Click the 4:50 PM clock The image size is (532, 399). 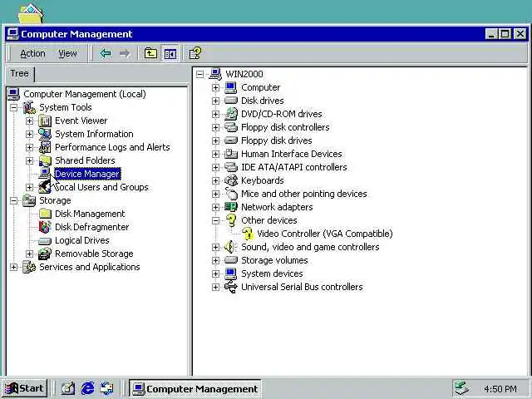coord(500,389)
